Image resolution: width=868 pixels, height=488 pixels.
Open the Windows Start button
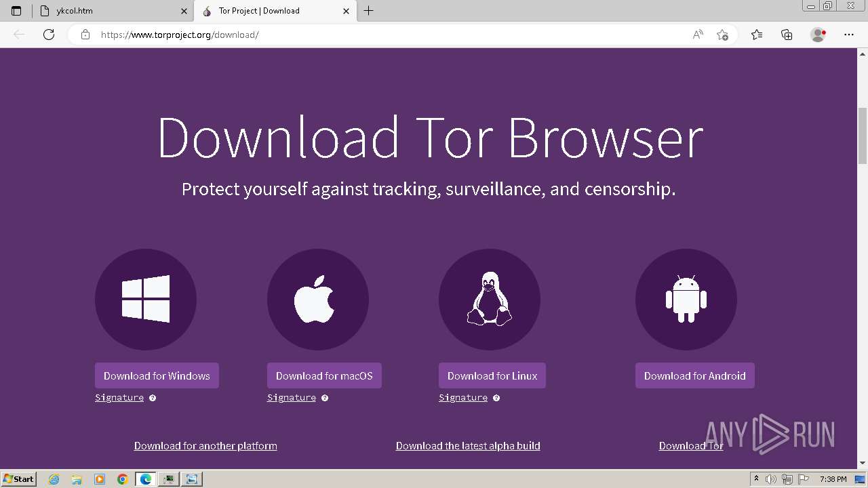18,479
